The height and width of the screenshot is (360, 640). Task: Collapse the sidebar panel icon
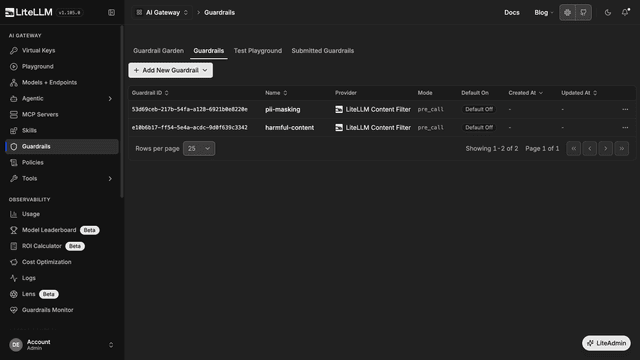coord(111,13)
